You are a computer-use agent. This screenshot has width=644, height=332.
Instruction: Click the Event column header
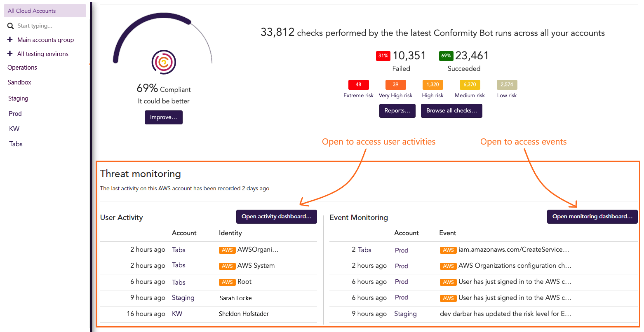click(447, 233)
